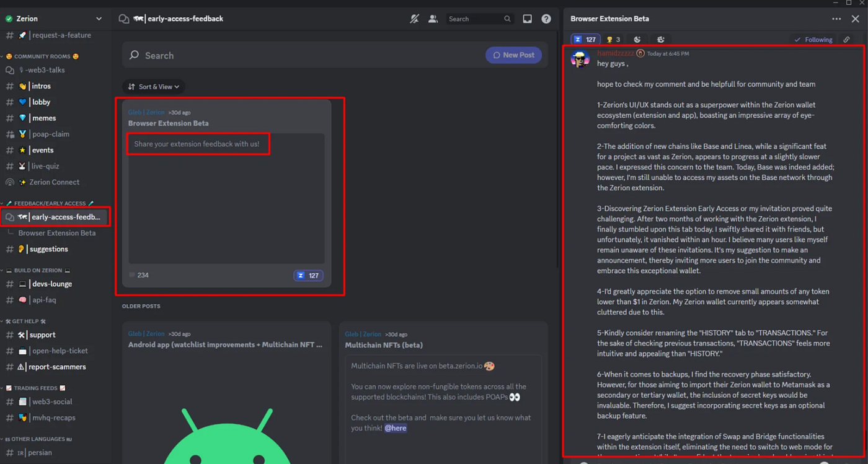Copy link to the thread via chain icon
Screen dimensions: 868x464
(846, 40)
